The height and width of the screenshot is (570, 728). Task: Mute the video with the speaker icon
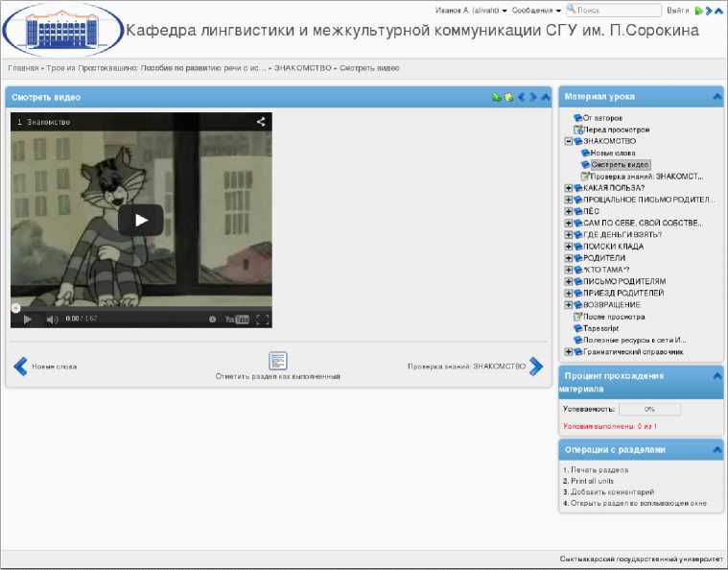pyautogui.click(x=52, y=320)
